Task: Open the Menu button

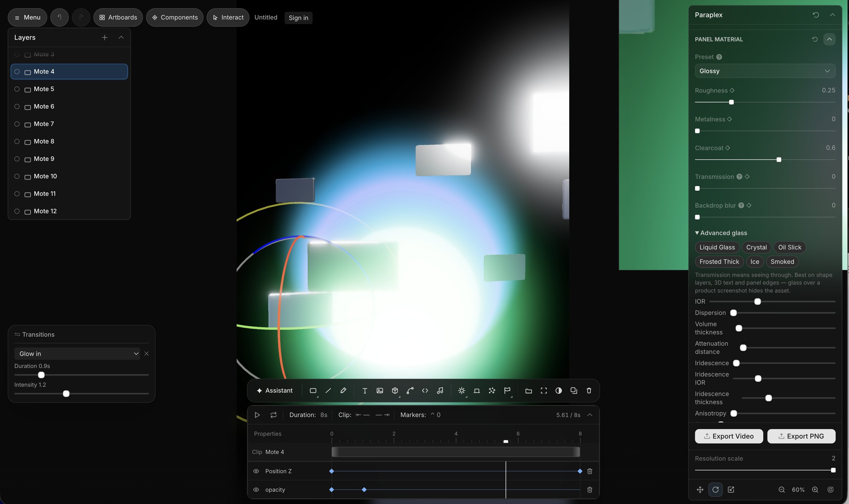Action: click(27, 17)
